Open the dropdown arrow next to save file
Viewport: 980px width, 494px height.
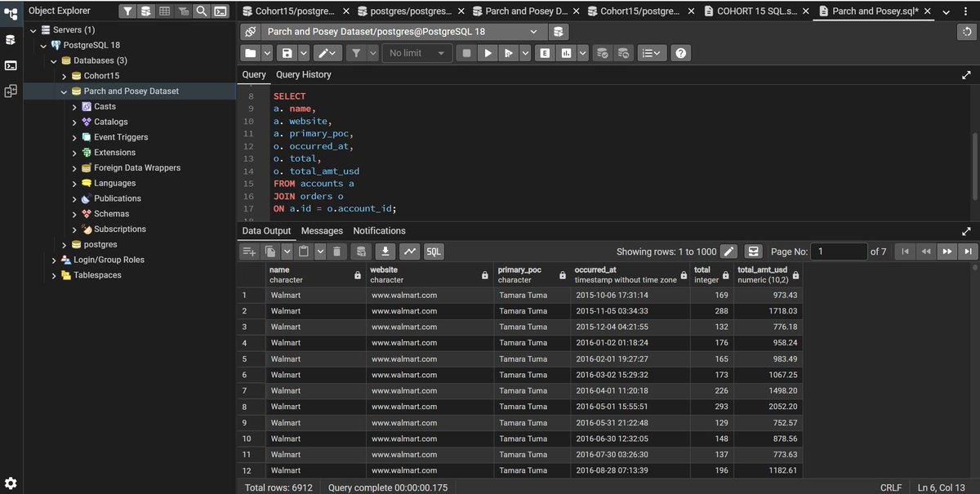coord(304,53)
